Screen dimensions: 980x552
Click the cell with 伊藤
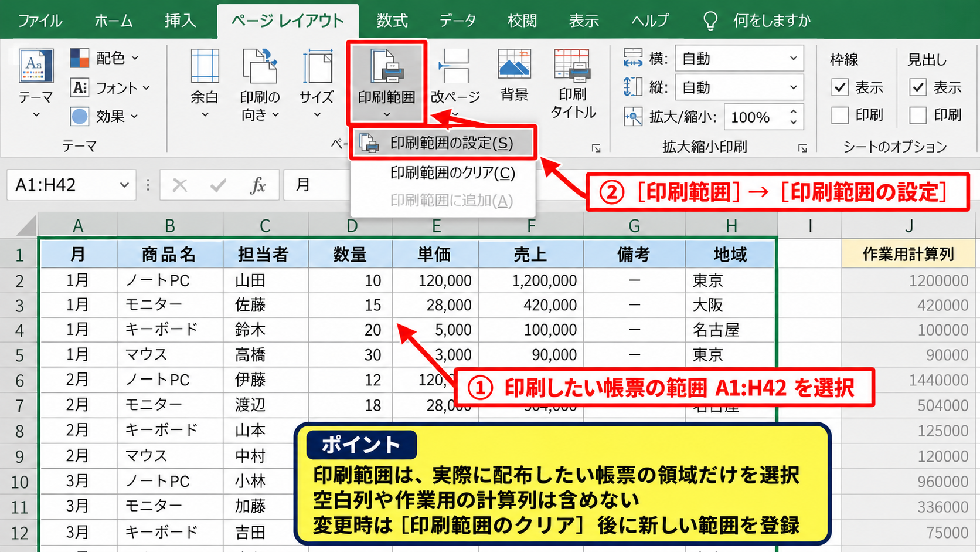265,380
